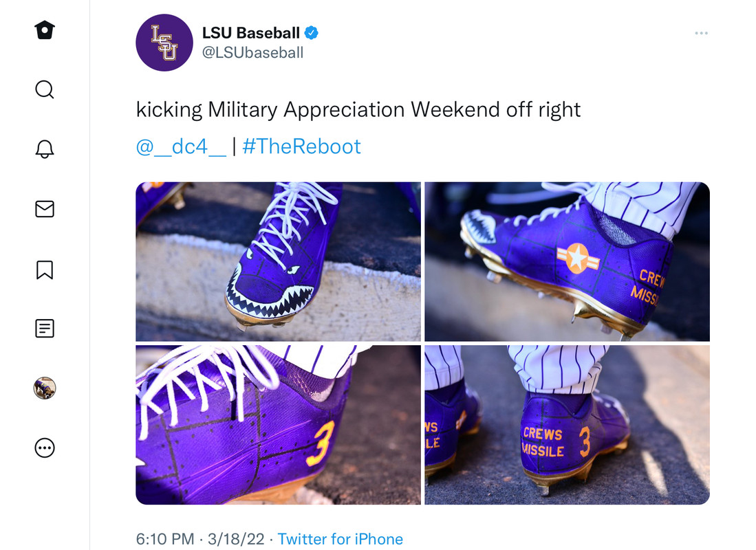Open the close-up number 3 laces photo
The height and width of the screenshot is (550, 756).
pyautogui.click(x=278, y=425)
